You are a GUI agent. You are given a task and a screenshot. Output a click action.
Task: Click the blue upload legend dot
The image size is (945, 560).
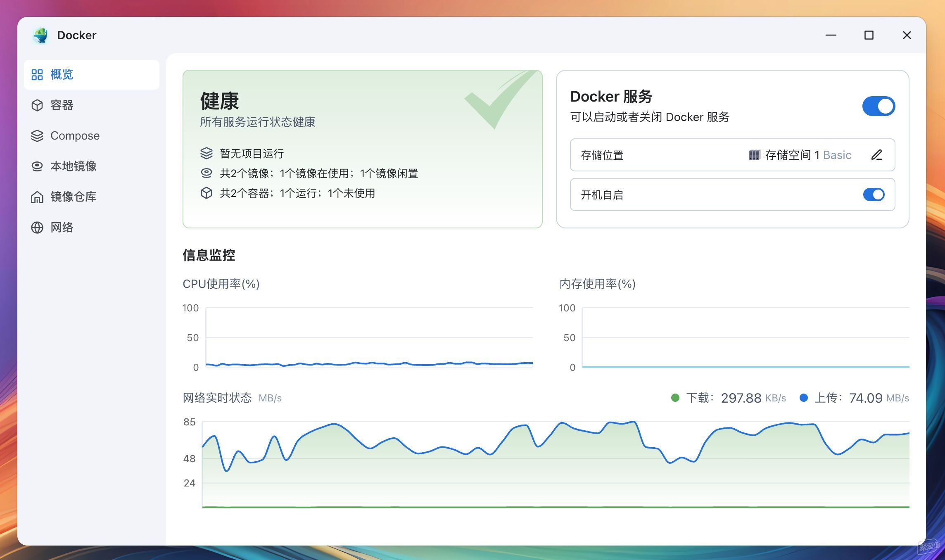803,398
